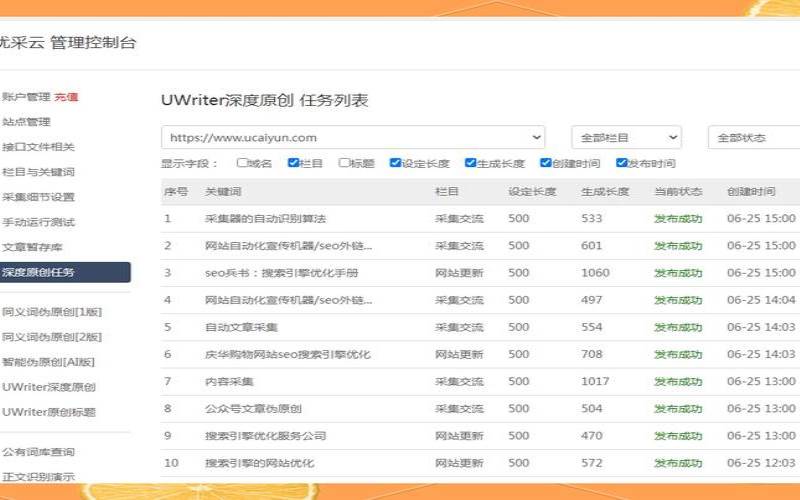Image resolution: width=800 pixels, height=500 pixels.
Task: Open 账户管理 in the sidebar
Action: pyautogui.click(x=26, y=96)
